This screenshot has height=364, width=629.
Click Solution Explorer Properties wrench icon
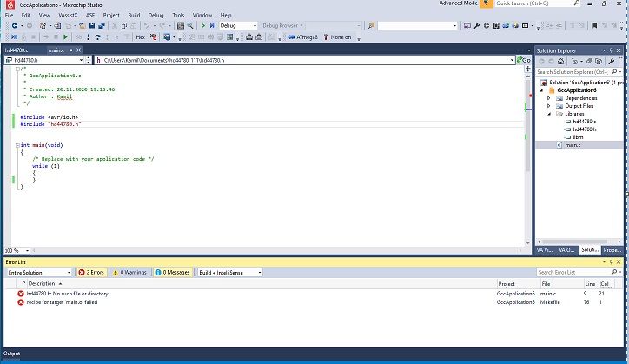612,62
